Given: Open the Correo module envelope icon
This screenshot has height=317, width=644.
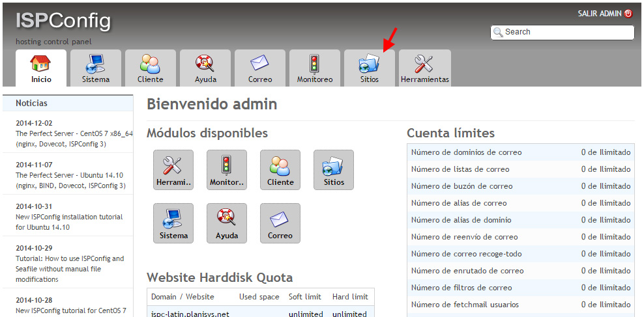Looking at the screenshot, I should [x=280, y=223].
